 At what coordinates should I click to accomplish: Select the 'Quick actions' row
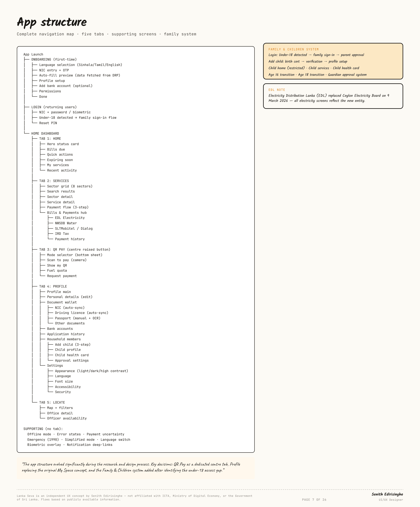pos(60,155)
